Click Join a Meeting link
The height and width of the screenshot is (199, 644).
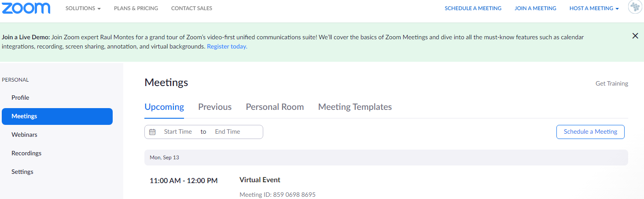tap(535, 8)
